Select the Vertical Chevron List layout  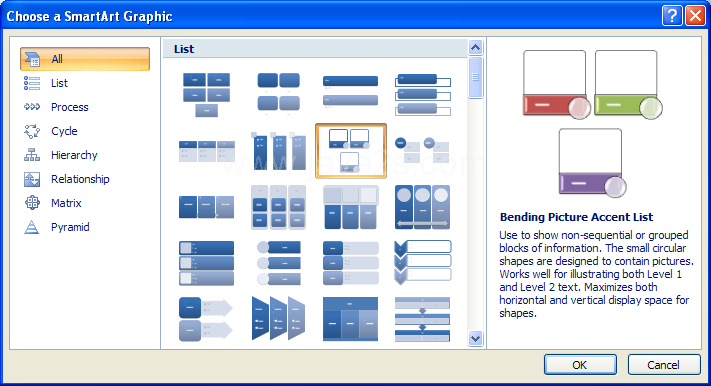(x=423, y=263)
